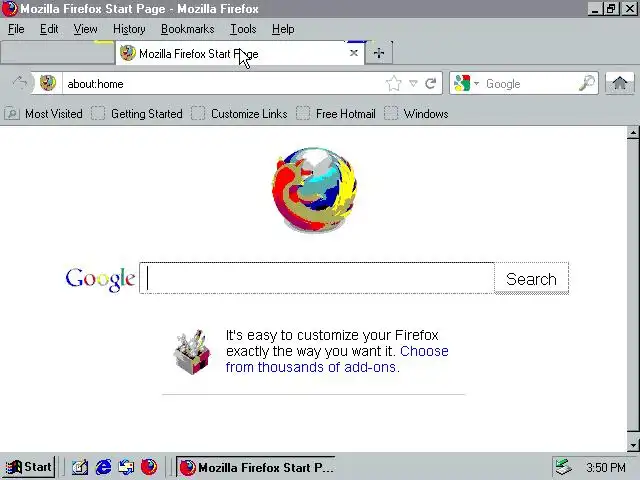
Task: Close the Mozilla Firefox Start Page tab
Action: [354, 53]
